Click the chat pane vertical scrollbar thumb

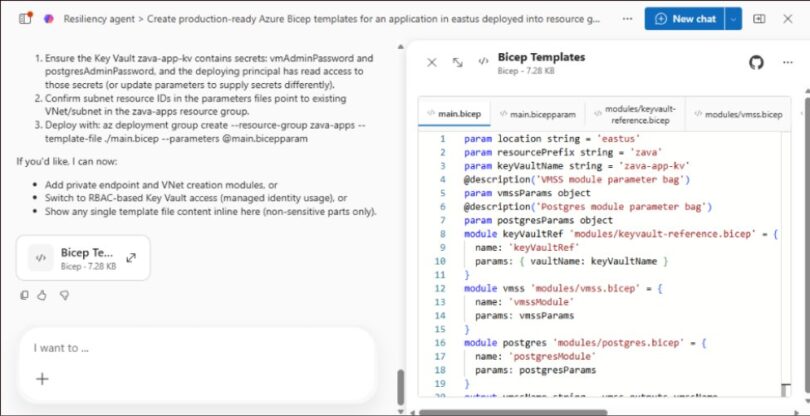tap(400, 388)
